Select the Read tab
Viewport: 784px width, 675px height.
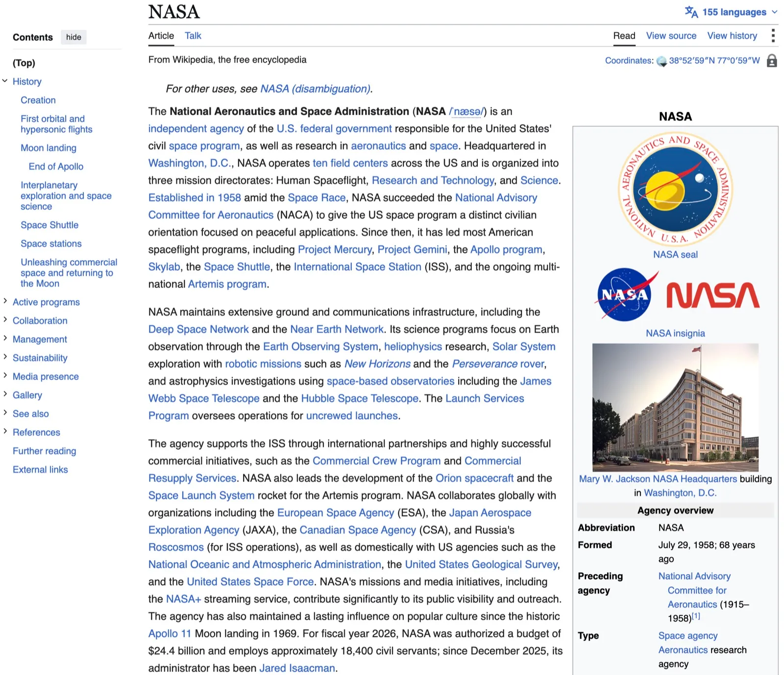[x=624, y=36]
